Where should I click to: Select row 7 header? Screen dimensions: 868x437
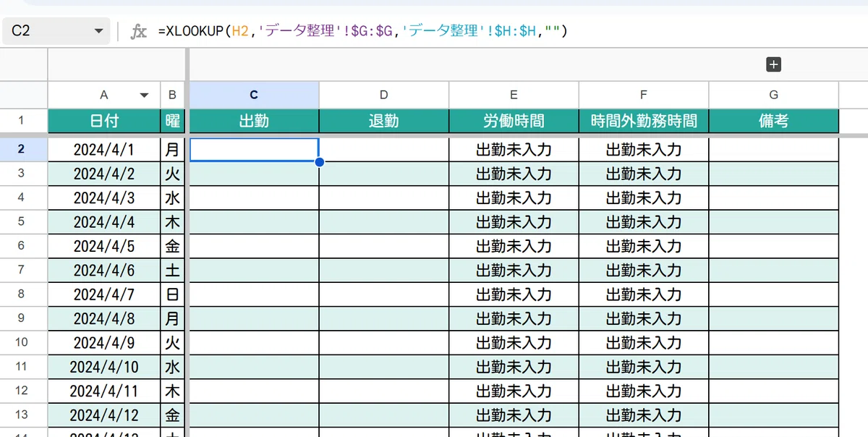coord(22,270)
